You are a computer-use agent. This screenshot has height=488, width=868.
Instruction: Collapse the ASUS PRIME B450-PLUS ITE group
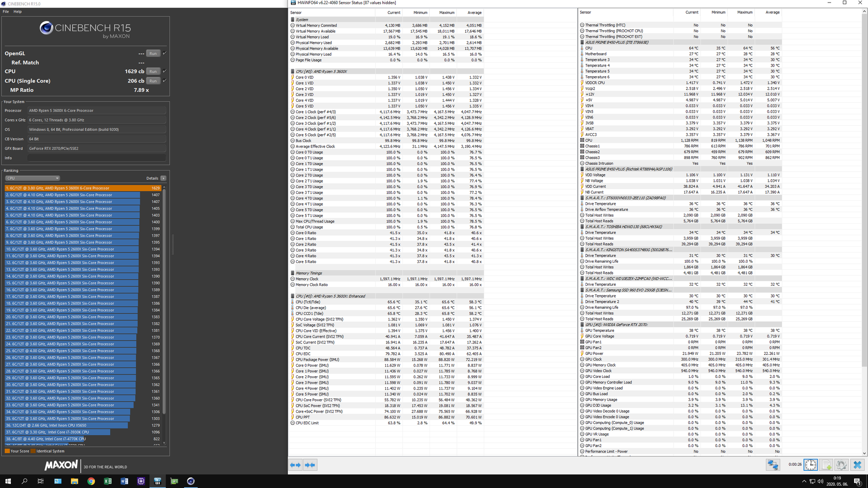click(x=680, y=42)
